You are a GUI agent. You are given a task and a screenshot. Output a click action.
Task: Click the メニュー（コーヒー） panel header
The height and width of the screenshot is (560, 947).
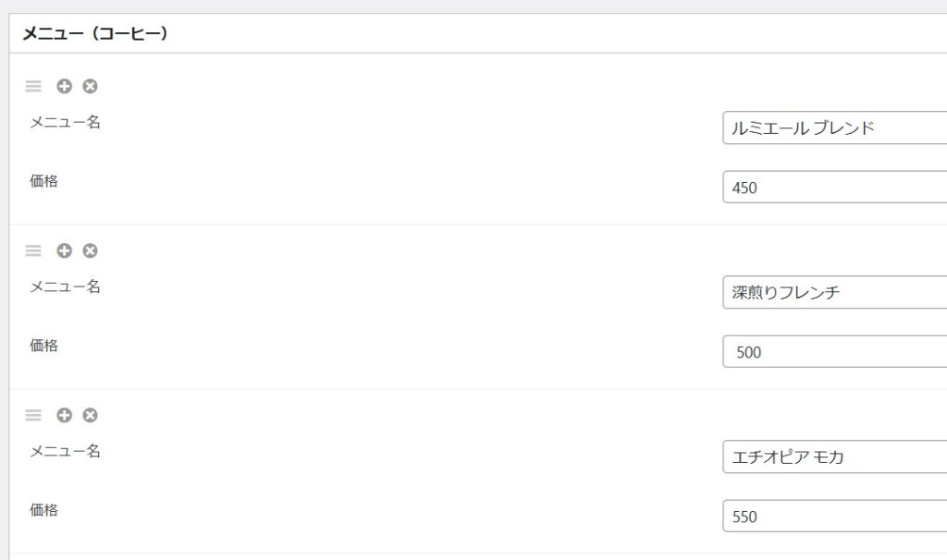478,33
